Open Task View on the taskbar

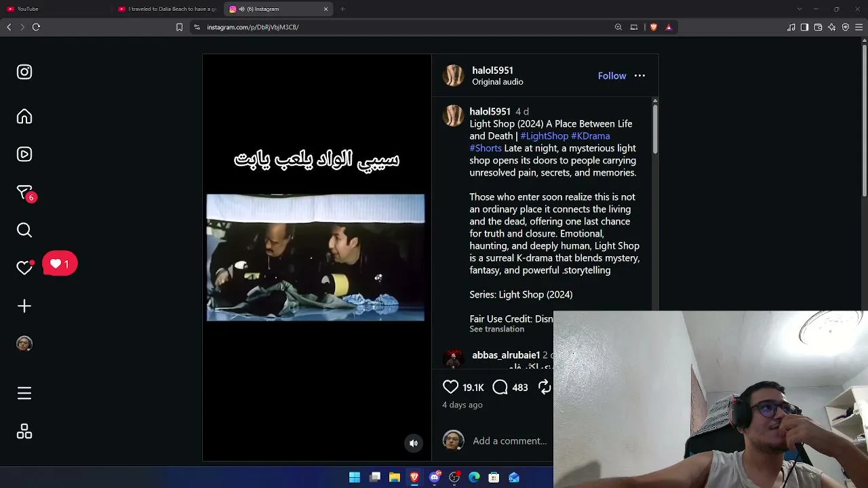pyautogui.click(x=375, y=477)
